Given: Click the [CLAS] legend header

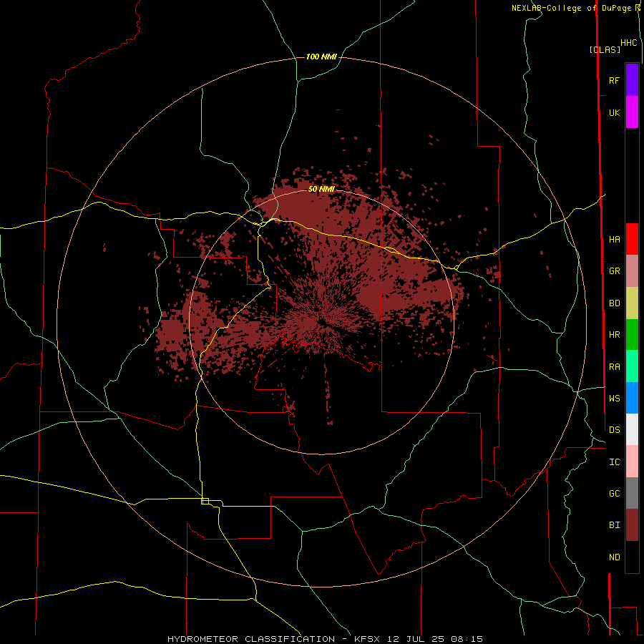Looking at the screenshot, I should (x=605, y=49).
